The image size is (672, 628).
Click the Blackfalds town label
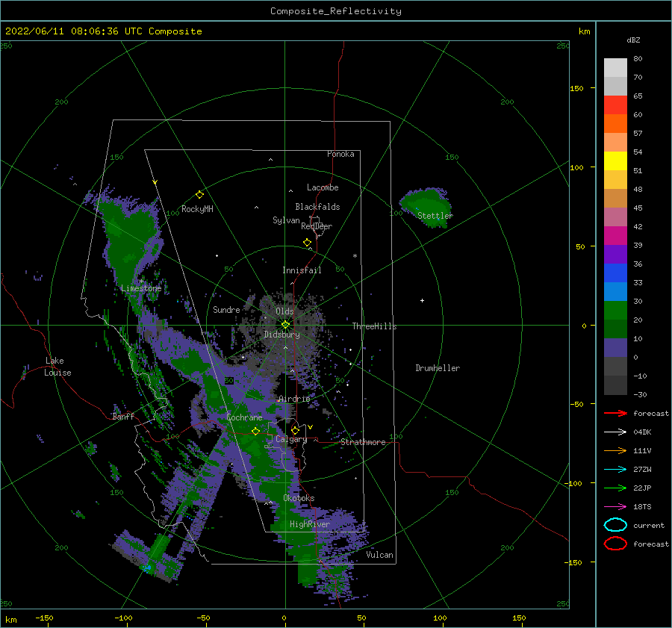tap(317, 207)
